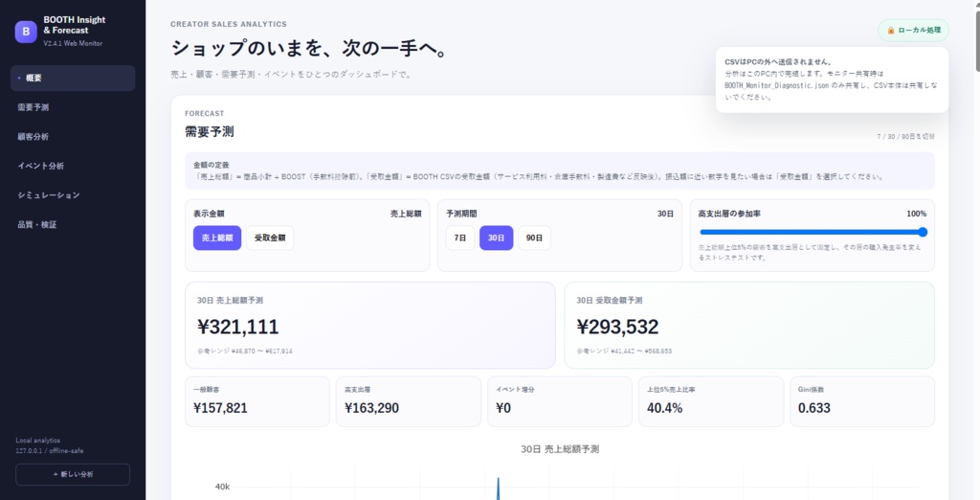980x500 pixels.
Task: Open the 概要 sidebar item
Action: point(73,79)
